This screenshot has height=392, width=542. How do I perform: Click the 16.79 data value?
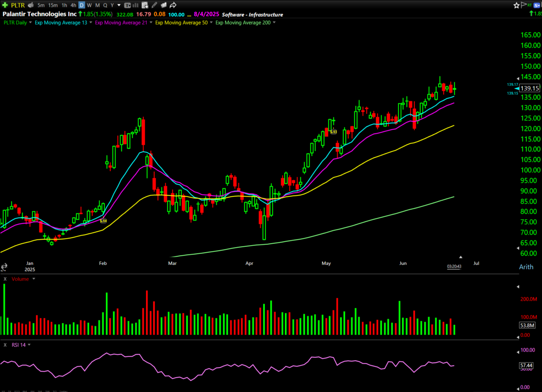(143, 14)
